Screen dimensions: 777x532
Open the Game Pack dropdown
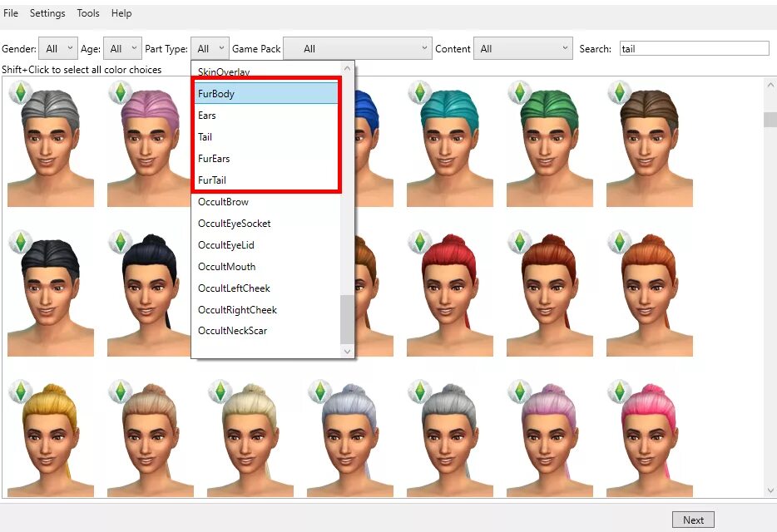pyautogui.click(x=358, y=48)
